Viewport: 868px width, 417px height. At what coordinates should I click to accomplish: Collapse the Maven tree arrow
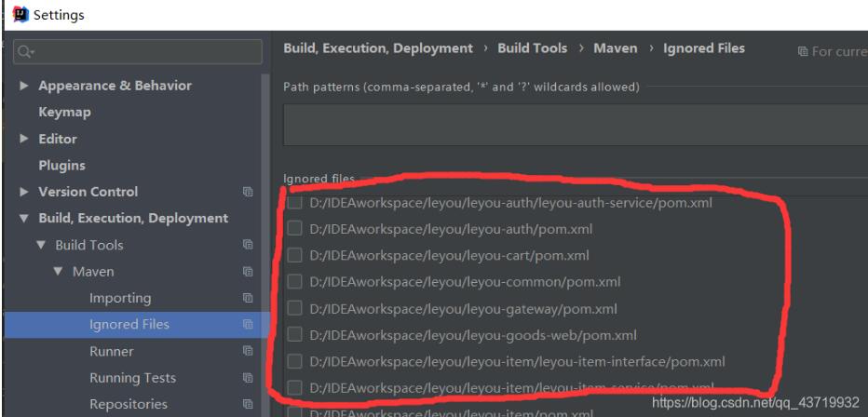click(58, 272)
